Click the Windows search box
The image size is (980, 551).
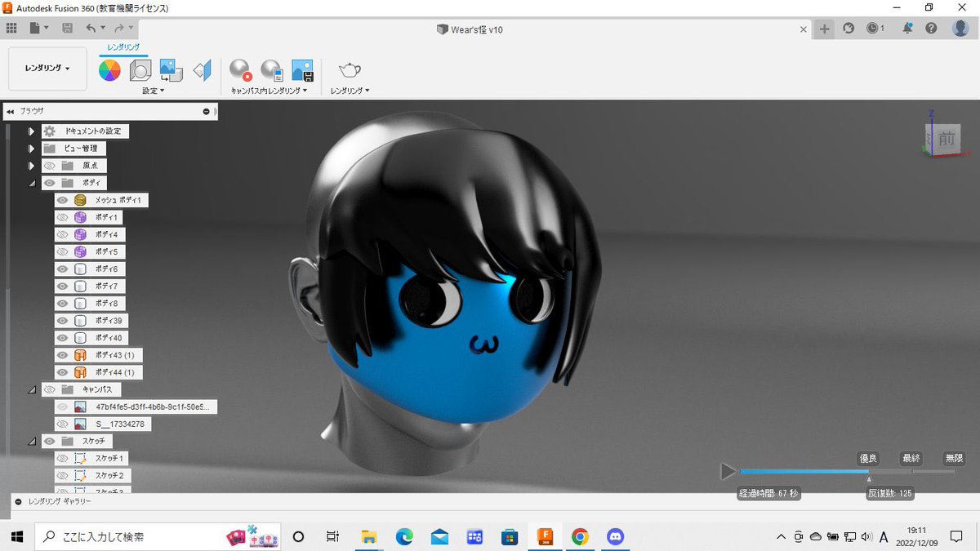click(x=156, y=536)
